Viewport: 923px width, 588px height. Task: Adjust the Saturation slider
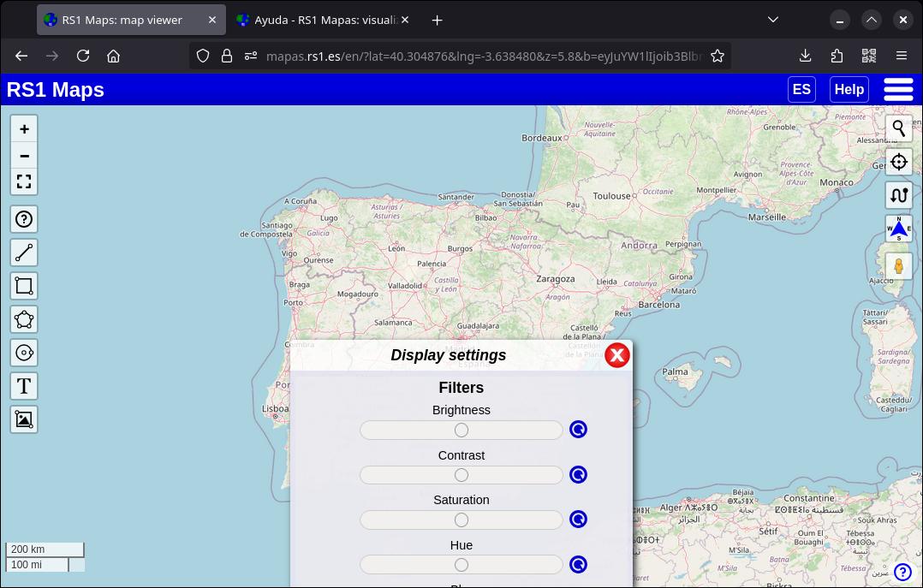pyautogui.click(x=461, y=520)
